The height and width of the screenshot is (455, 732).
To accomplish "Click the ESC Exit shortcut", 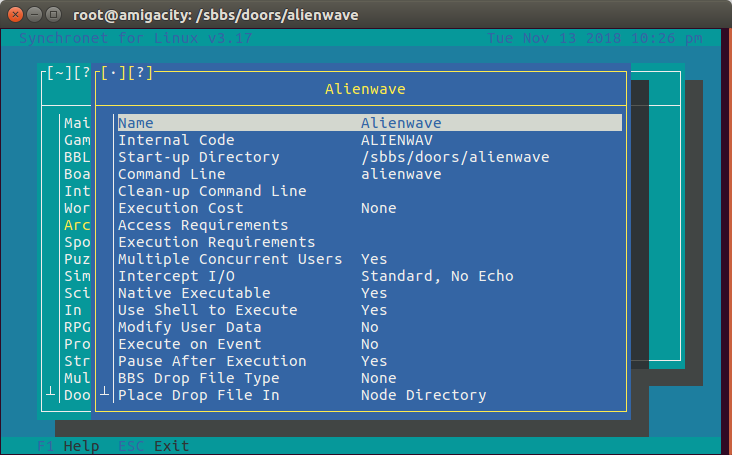I will 154,446.
